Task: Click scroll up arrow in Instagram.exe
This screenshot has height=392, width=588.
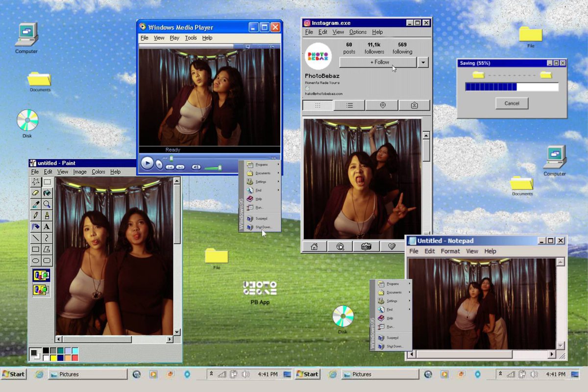Action: pyautogui.click(x=426, y=135)
